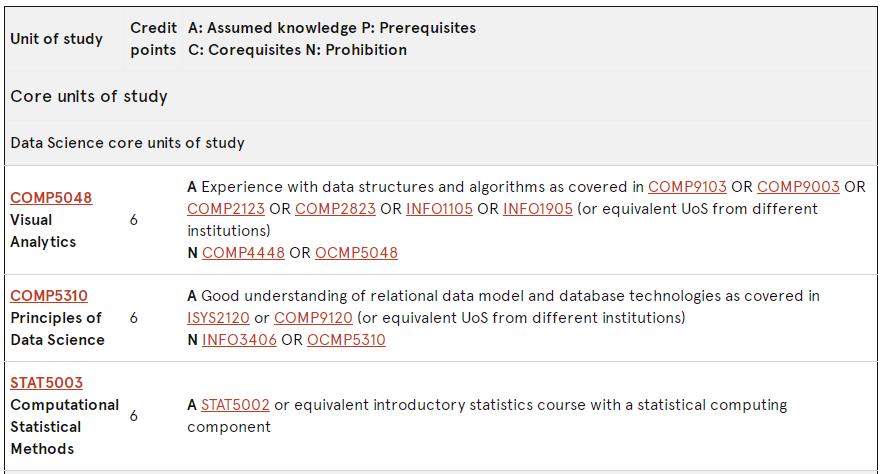881x474 pixels.
Task: Select the INFO1105 link
Action: click(439, 208)
